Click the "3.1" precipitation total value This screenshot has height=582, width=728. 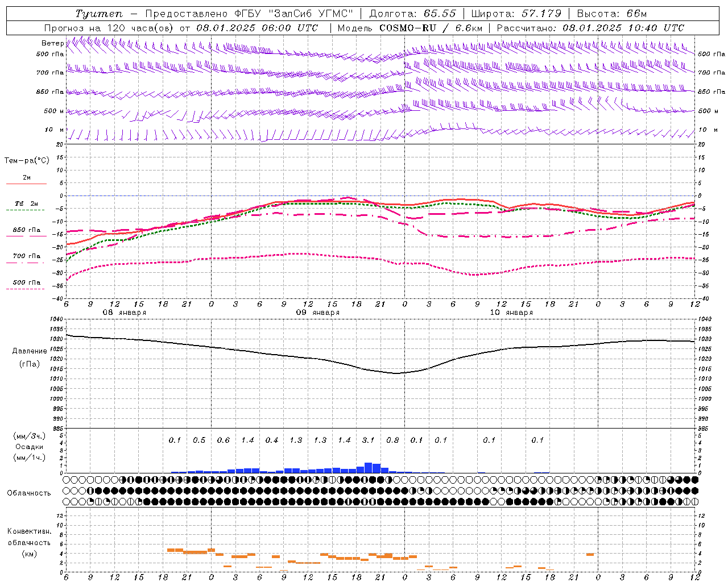pos(368,440)
